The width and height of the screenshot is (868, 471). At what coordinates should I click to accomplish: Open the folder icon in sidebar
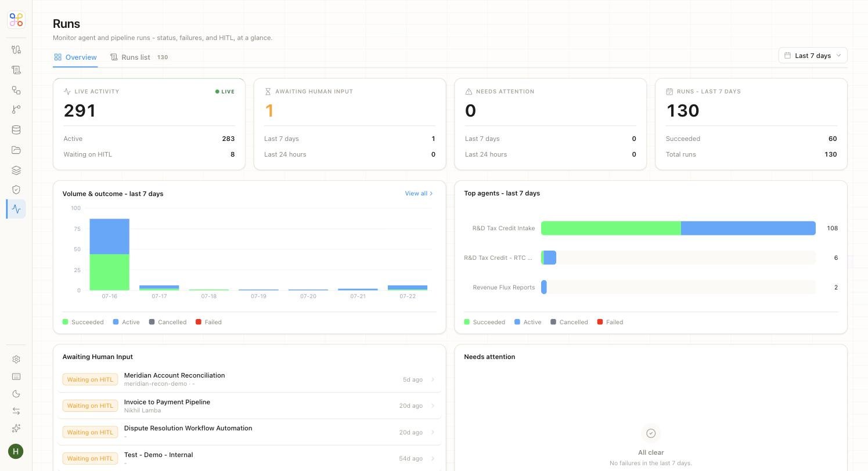point(16,150)
